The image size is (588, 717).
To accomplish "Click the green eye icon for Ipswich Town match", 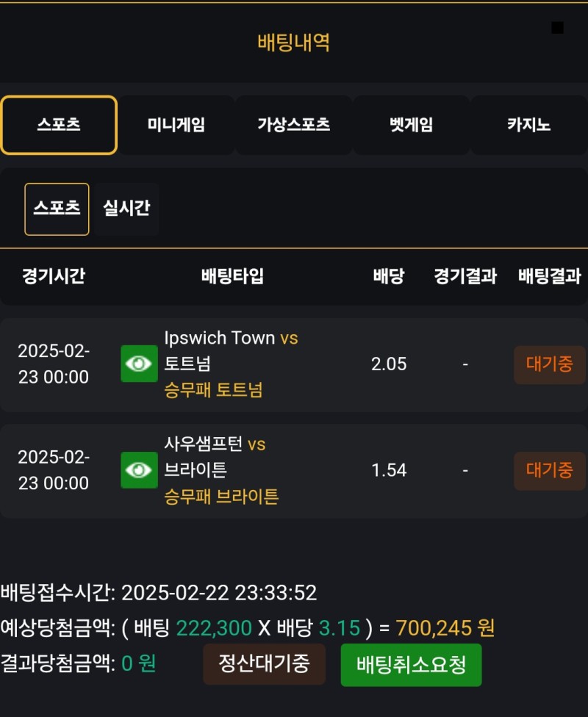I will [x=139, y=364].
